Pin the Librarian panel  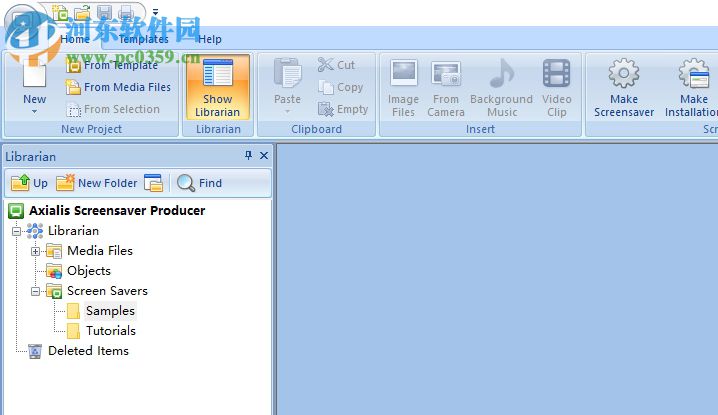tap(248, 155)
